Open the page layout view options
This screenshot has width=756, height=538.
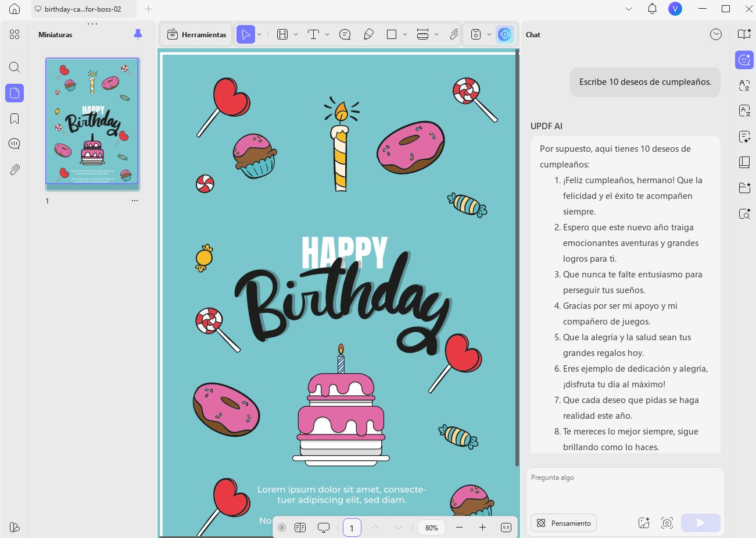click(x=300, y=528)
